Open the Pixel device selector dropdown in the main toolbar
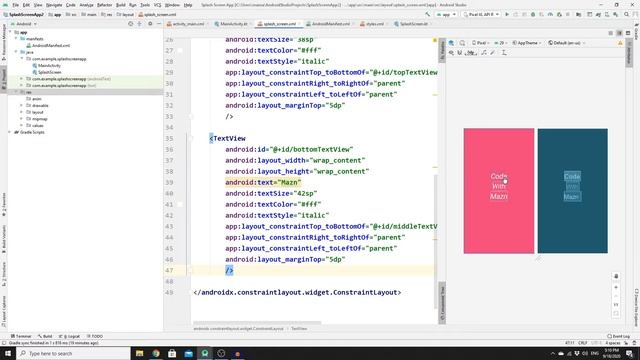This screenshot has width=640, height=360. [481, 15]
